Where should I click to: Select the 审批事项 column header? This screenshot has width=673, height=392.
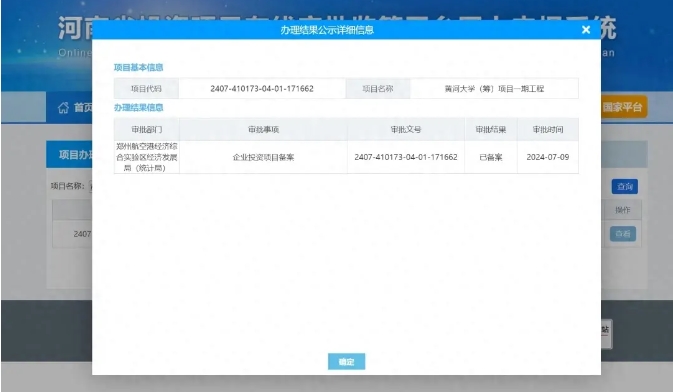coord(264,129)
